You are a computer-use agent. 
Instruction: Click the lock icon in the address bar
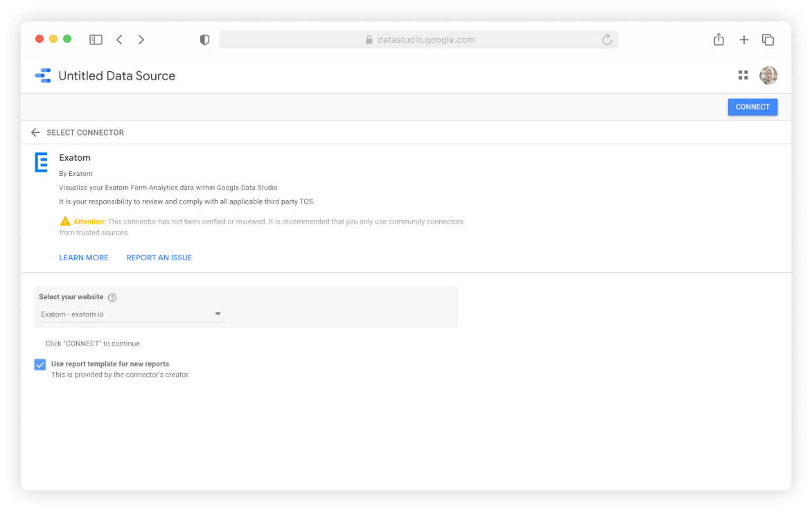tap(369, 40)
